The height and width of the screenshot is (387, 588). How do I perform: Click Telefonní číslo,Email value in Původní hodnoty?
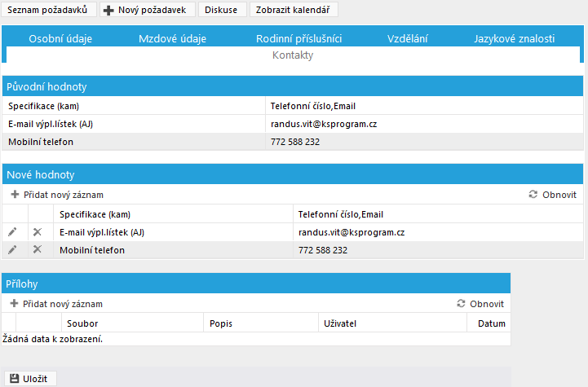tap(313, 107)
